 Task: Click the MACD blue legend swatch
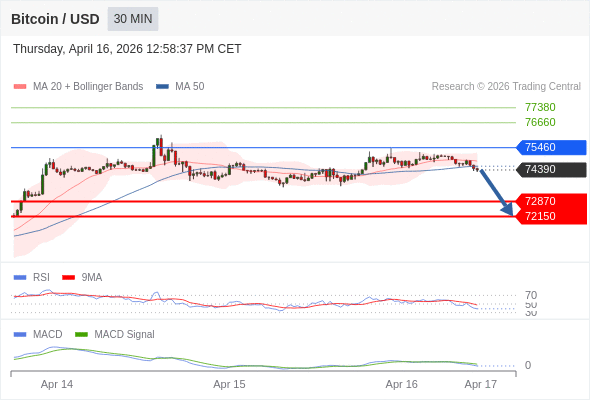click(x=20, y=335)
